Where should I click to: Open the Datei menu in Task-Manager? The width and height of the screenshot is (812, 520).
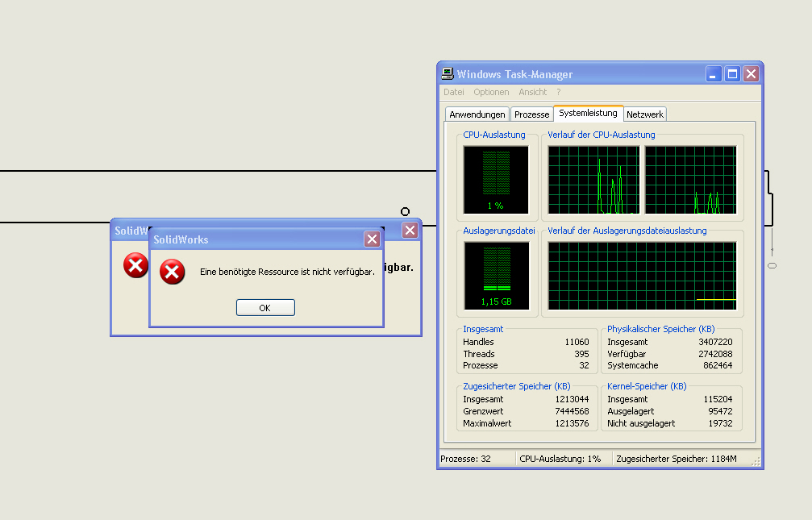pos(454,92)
